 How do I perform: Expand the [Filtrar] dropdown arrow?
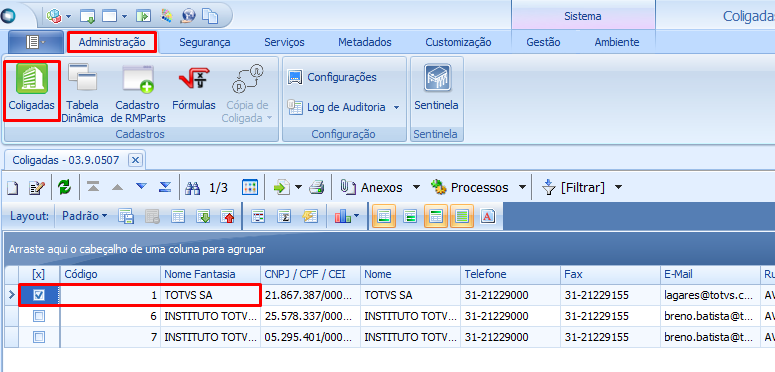pos(618,188)
